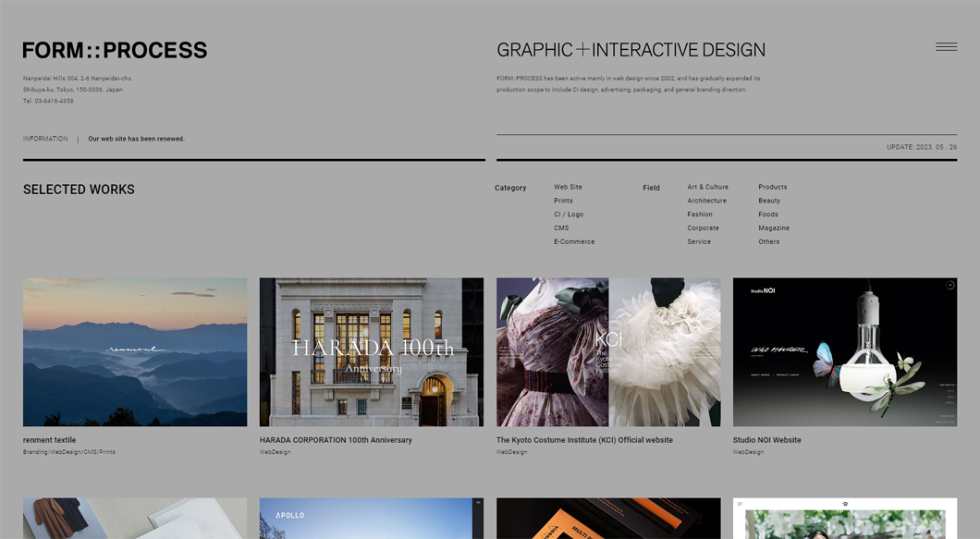
Task: View the Kyoto Costume Institute thumbnail
Action: (608, 351)
